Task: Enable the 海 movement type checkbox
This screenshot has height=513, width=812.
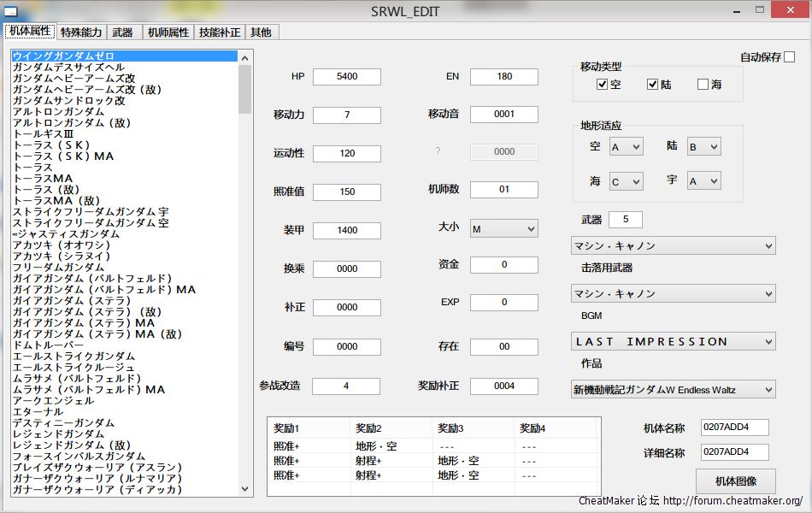Action: (703, 85)
